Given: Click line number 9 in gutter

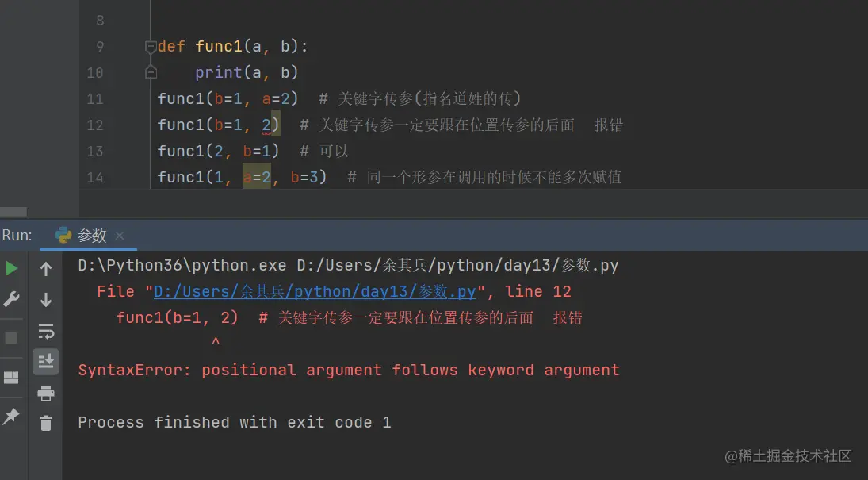Looking at the screenshot, I should click(100, 47).
